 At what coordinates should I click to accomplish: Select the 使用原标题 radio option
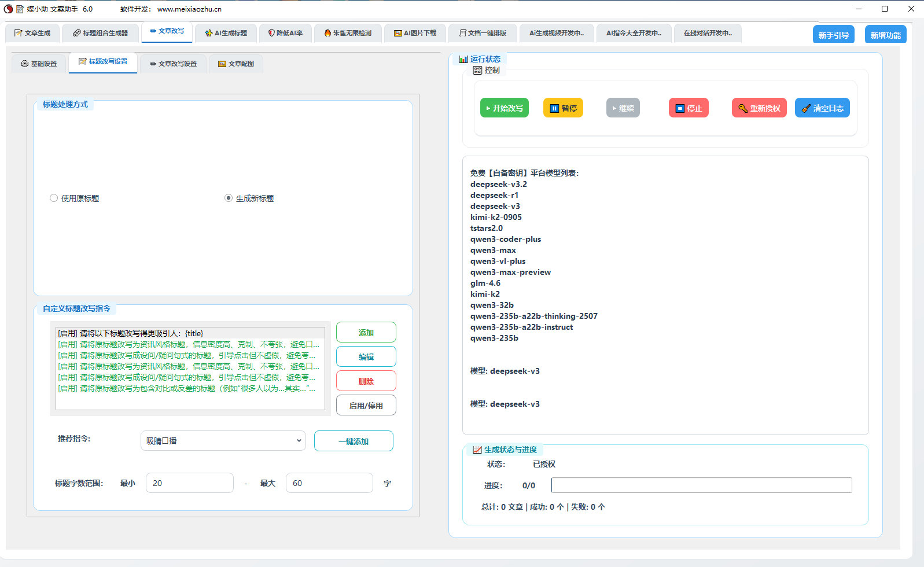[x=54, y=198]
